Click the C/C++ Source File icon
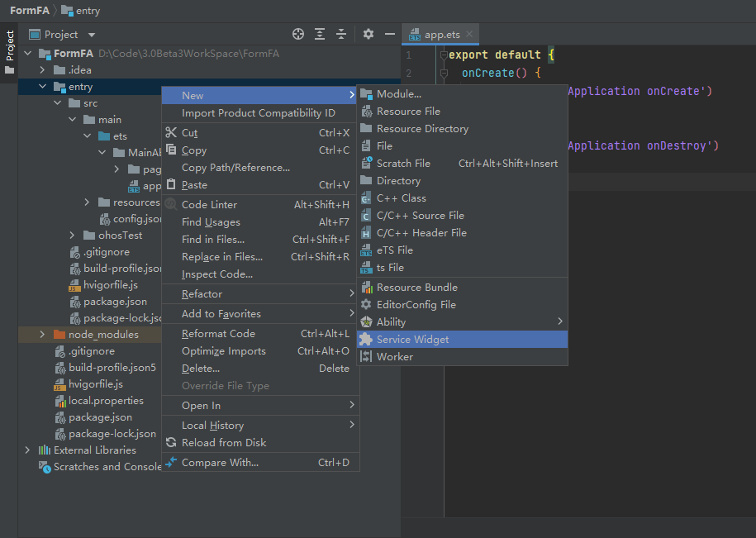Screen dimensions: 756x538 coord(366,216)
